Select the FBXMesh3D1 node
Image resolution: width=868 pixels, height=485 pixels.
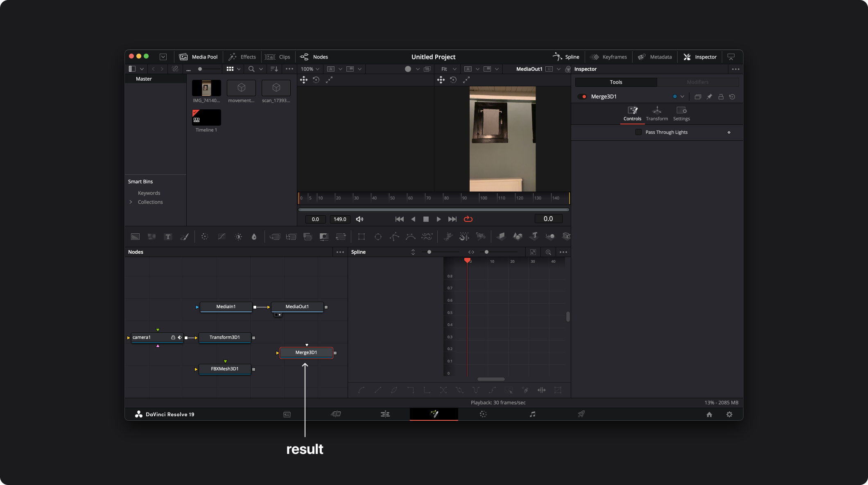pyautogui.click(x=225, y=369)
